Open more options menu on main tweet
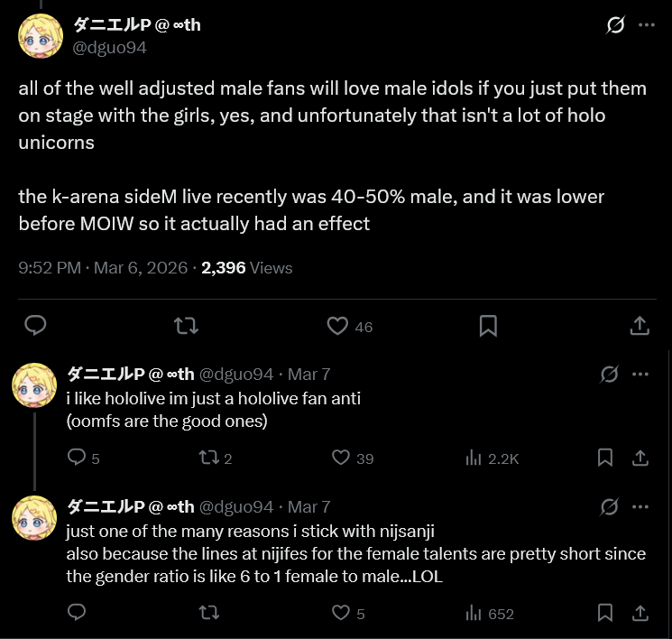This screenshot has height=639, width=672. tap(646, 25)
